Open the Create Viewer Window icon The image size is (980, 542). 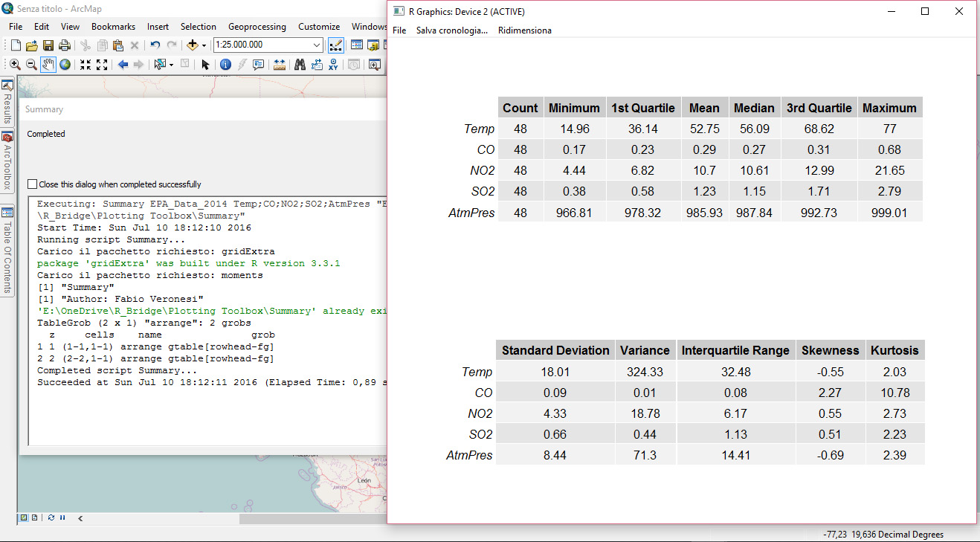(374, 65)
